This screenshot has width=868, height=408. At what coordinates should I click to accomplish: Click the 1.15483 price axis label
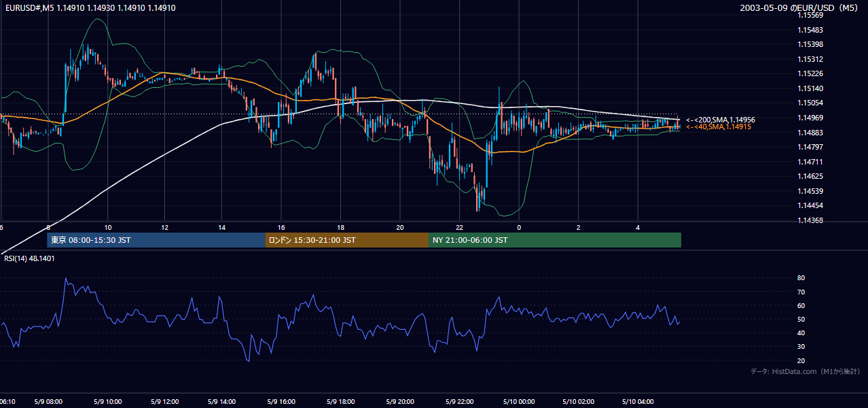810,30
